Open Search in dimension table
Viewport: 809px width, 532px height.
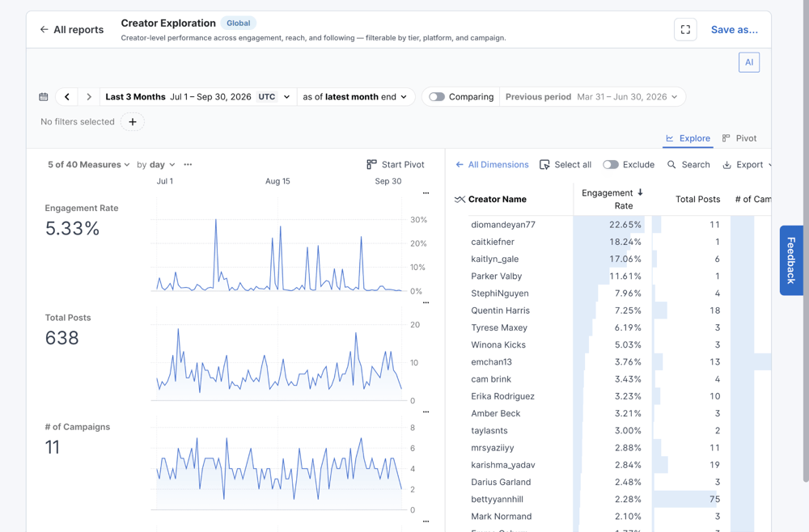tap(688, 164)
